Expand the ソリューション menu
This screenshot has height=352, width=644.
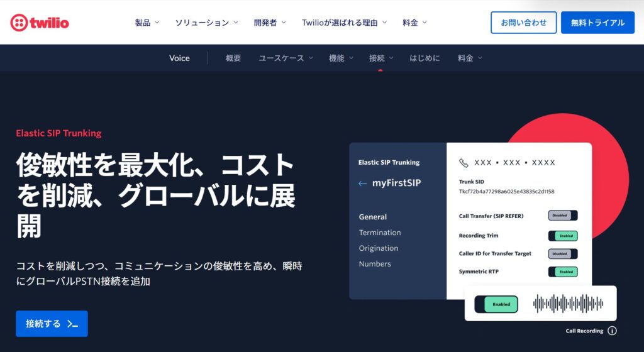coord(206,23)
